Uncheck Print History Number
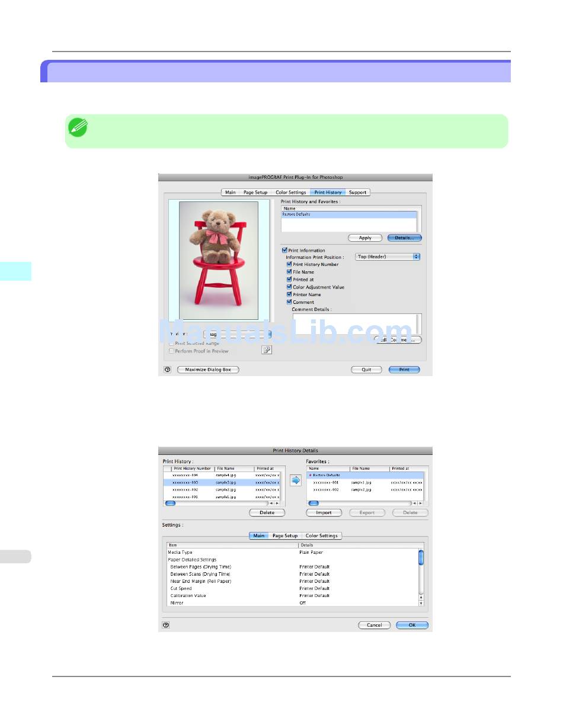The image size is (563, 728). 289,264
